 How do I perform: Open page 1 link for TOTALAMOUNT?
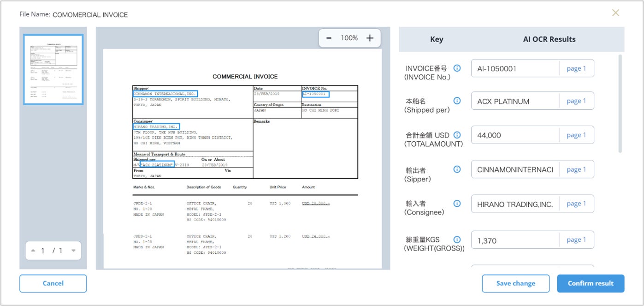(x=576, y=135)
